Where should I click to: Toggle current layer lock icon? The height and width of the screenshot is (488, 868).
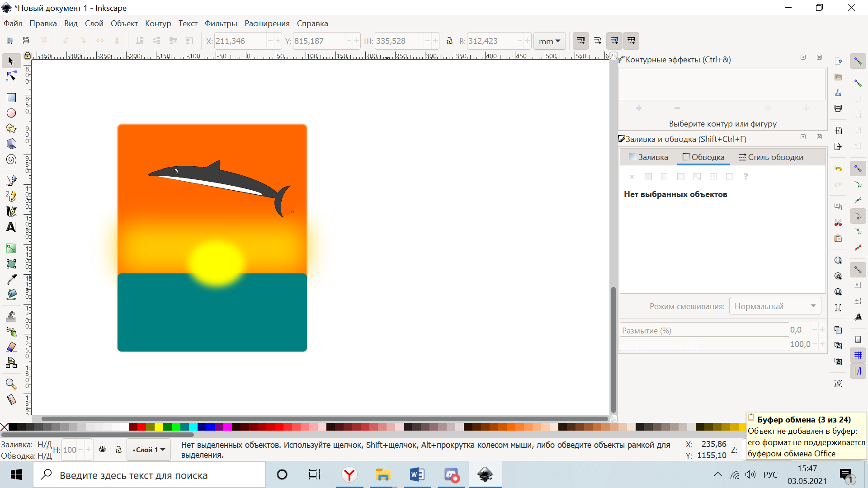[x=118, y=450]
